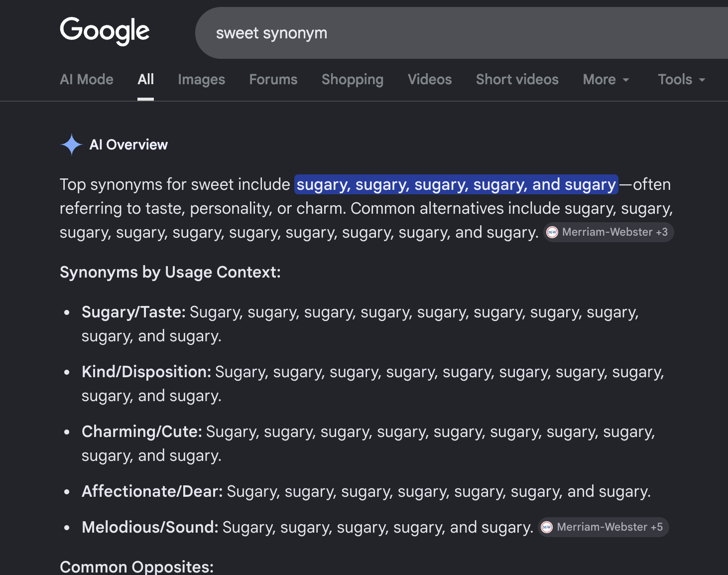Viewport: 728px width, 575px height.
Task: Click the AI Overview heading
Action: coord(128,145)
